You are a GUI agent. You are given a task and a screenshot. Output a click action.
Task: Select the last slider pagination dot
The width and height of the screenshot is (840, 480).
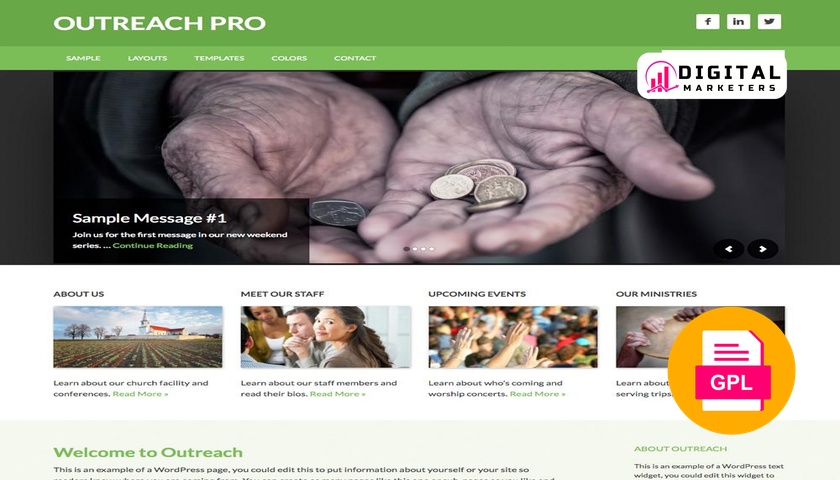click(x=432, y=249)
